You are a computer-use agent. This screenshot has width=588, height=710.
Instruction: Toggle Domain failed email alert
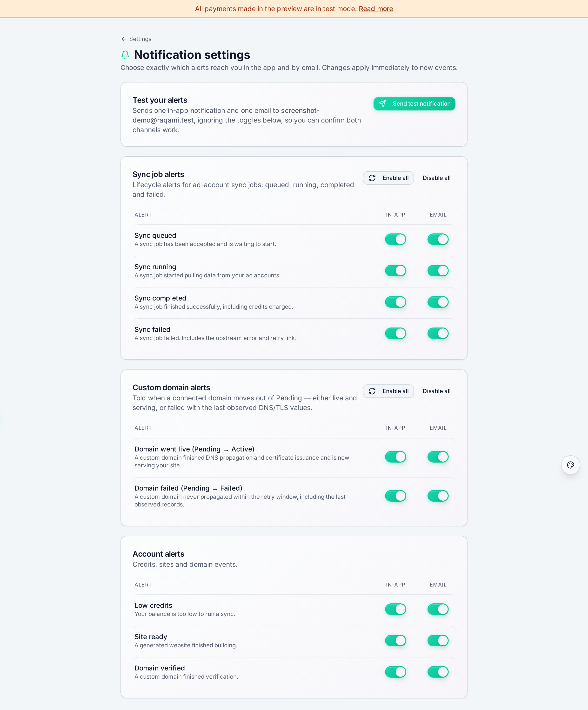438,496
